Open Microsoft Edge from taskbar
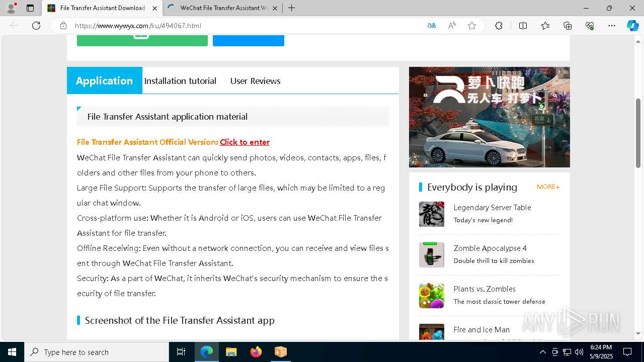 tap(207, 352)
